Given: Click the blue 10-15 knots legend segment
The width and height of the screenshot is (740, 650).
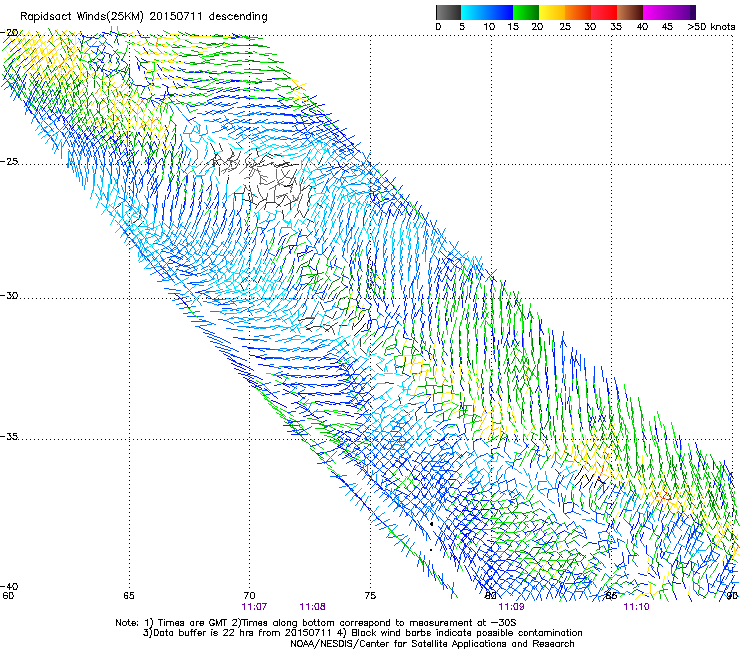Looking at the screenshot, I should (x=500, y=12).
